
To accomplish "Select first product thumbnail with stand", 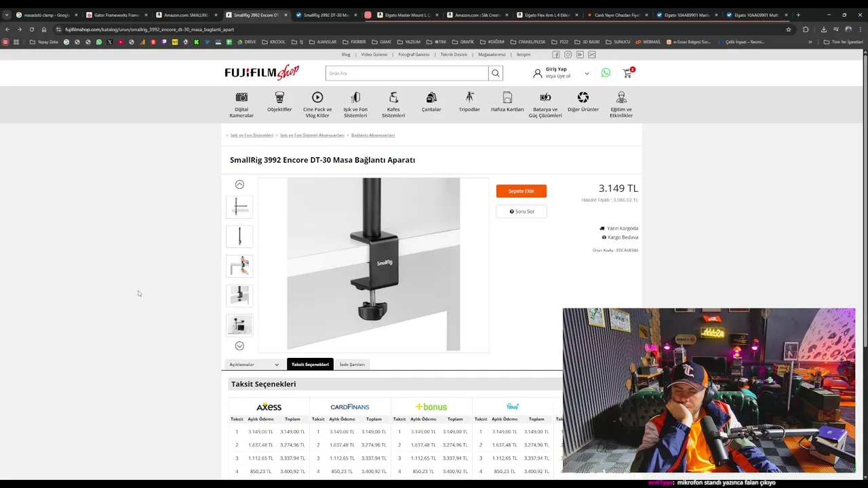I will click(239, 207).
